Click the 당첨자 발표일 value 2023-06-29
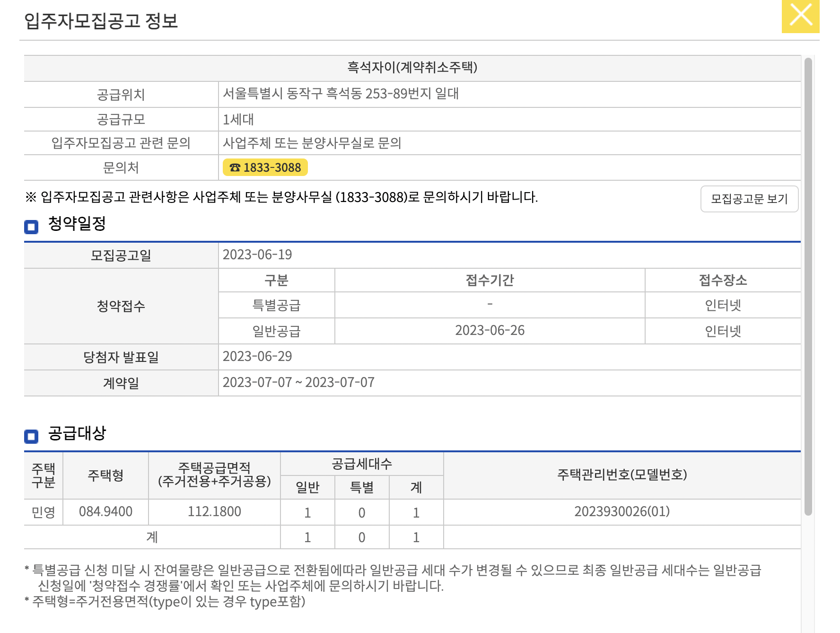 pos(258,357)
